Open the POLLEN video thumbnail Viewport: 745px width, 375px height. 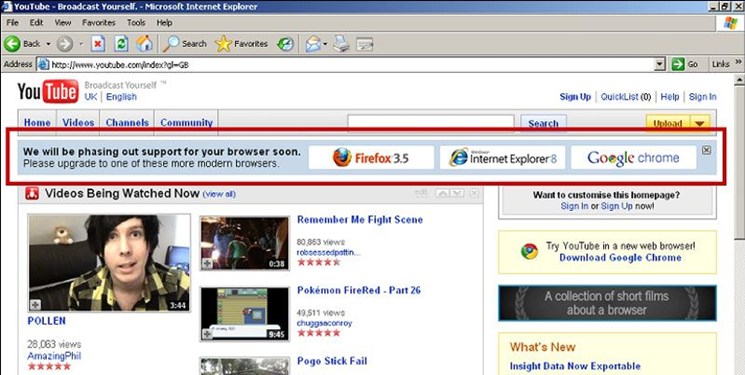tap(109, 262)
